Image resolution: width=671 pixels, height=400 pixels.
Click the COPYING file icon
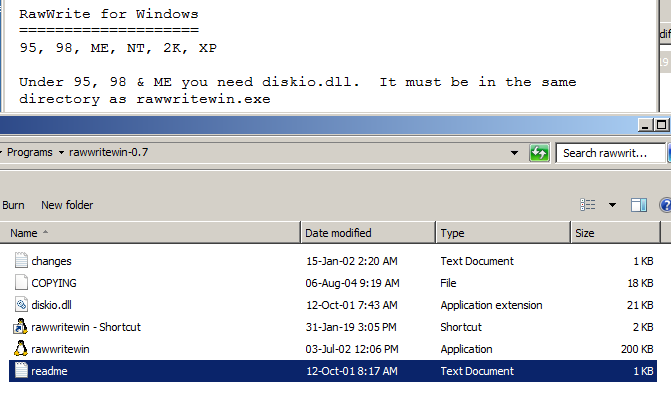(x=21, y=283)
